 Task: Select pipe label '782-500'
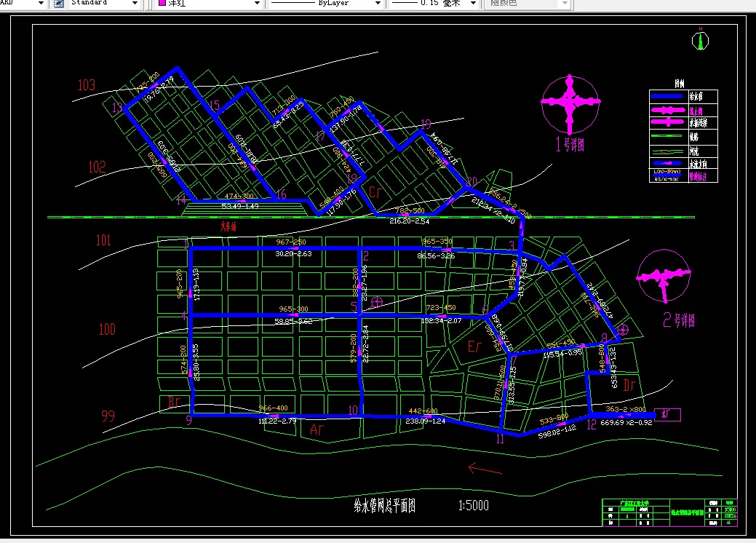410,210
